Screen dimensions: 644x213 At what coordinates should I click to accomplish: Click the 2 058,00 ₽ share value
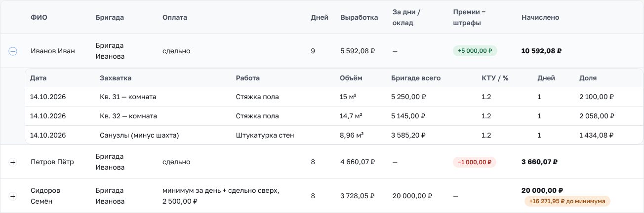point(597,116)
